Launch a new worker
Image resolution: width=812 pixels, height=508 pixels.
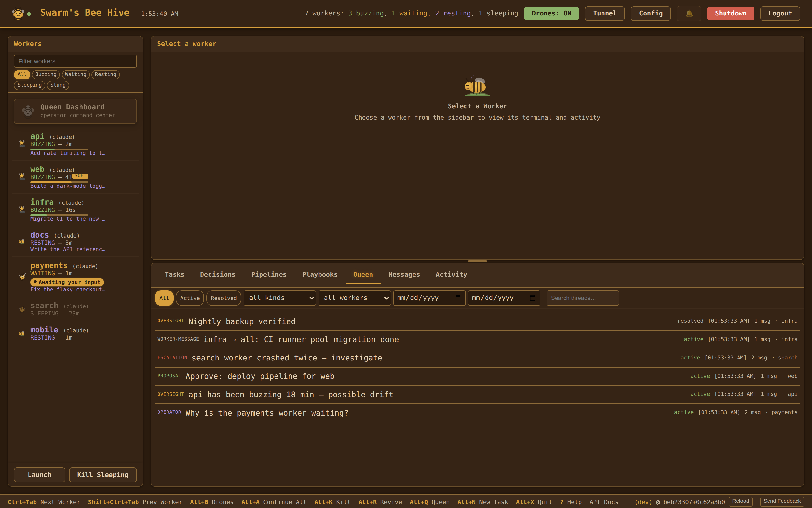tap(40, 475)
